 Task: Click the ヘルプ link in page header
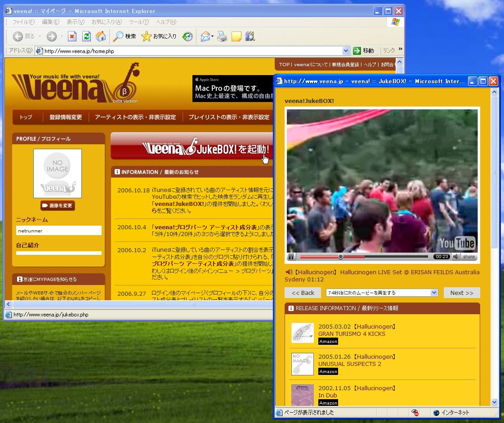370,64
